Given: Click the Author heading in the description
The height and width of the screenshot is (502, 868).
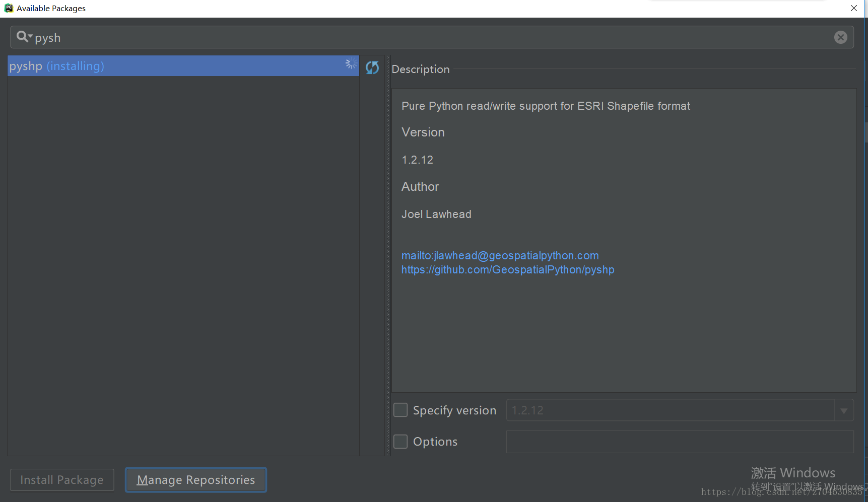Looking at the screenshot, I should 420,187.
